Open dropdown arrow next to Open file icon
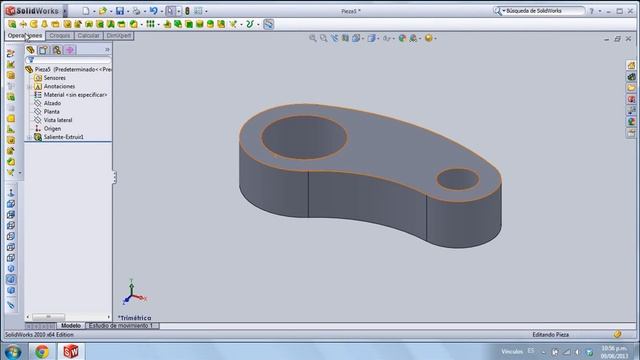Viewport: 640px width, 360px height. pos(111,11)
